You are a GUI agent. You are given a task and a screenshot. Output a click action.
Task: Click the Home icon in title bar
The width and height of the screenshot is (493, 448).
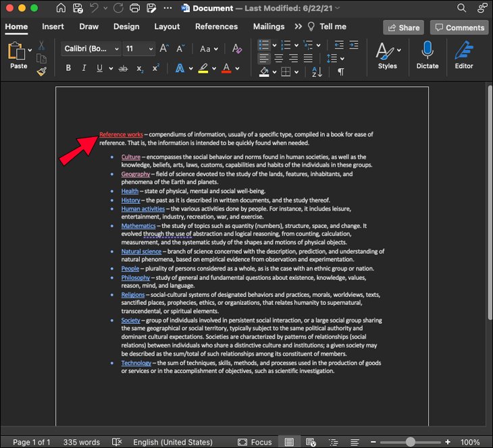61,8
